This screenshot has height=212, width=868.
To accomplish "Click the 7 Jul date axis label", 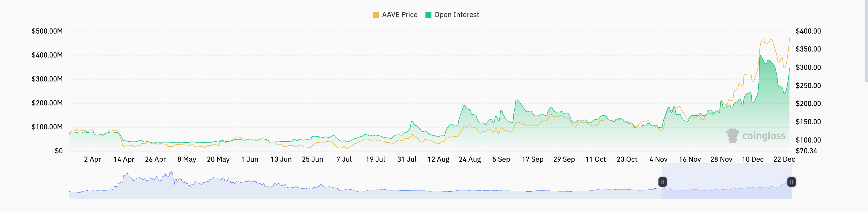I will (x=344, y=159).
